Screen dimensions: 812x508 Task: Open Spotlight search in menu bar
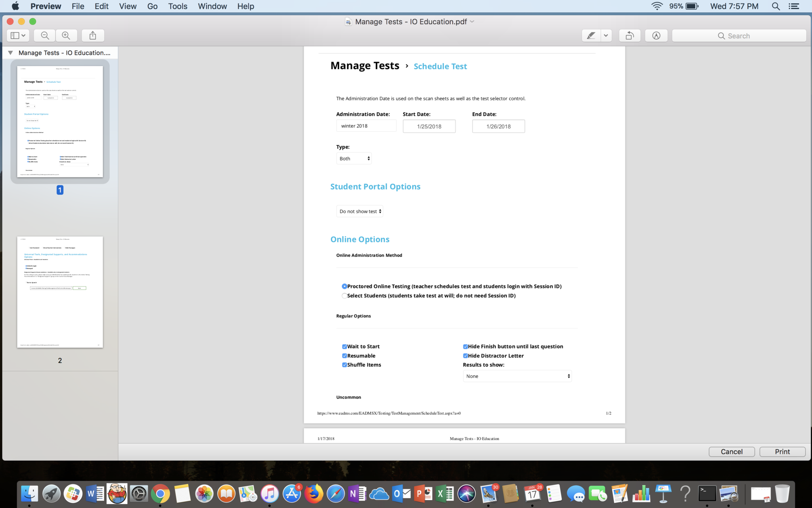coord(776,6)
